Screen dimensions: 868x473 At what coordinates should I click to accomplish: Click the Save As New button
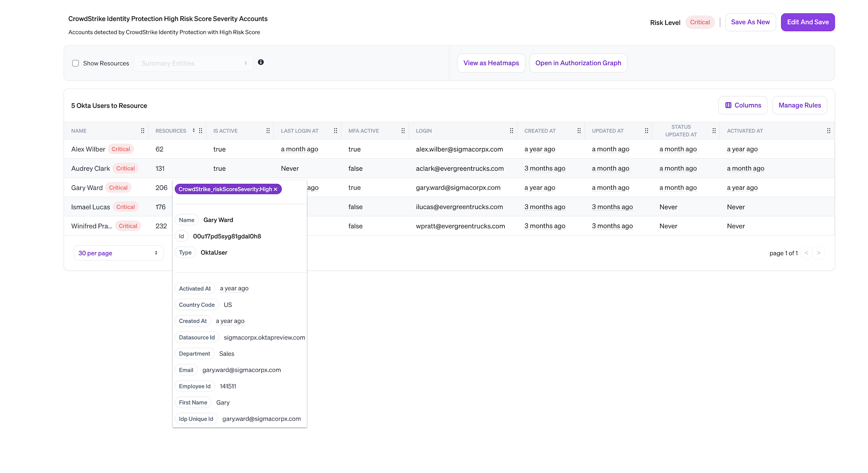[750, 22]
